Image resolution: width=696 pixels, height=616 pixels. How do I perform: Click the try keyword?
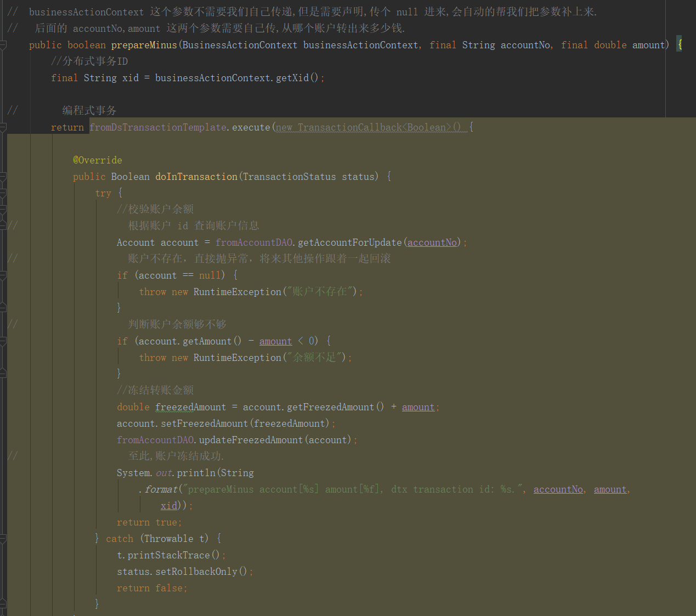pos(103,193)
